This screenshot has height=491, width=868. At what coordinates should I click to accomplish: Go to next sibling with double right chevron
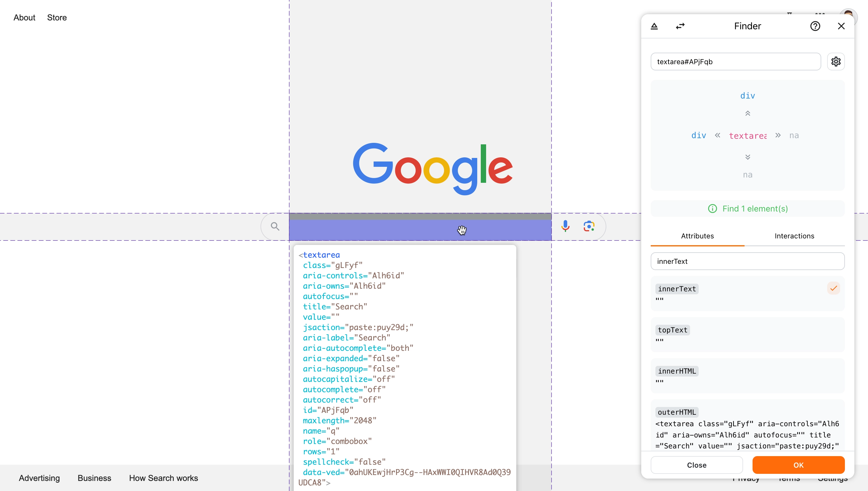tap(778, 135)
